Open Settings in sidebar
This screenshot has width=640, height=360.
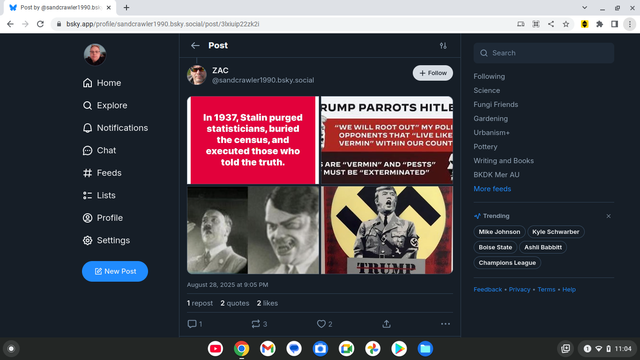[106, 240]
